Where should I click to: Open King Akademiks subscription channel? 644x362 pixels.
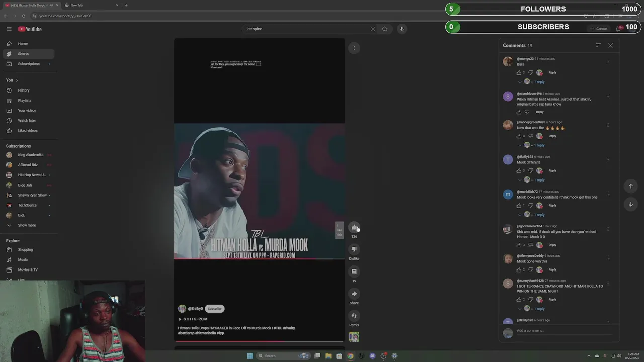[x=29, y=155]
